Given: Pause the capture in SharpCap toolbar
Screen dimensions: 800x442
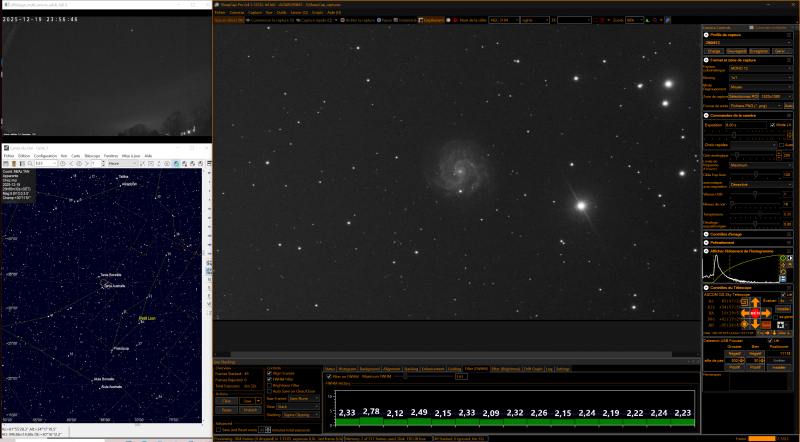Looking at the screenshot, I should (x=384, y=20).
